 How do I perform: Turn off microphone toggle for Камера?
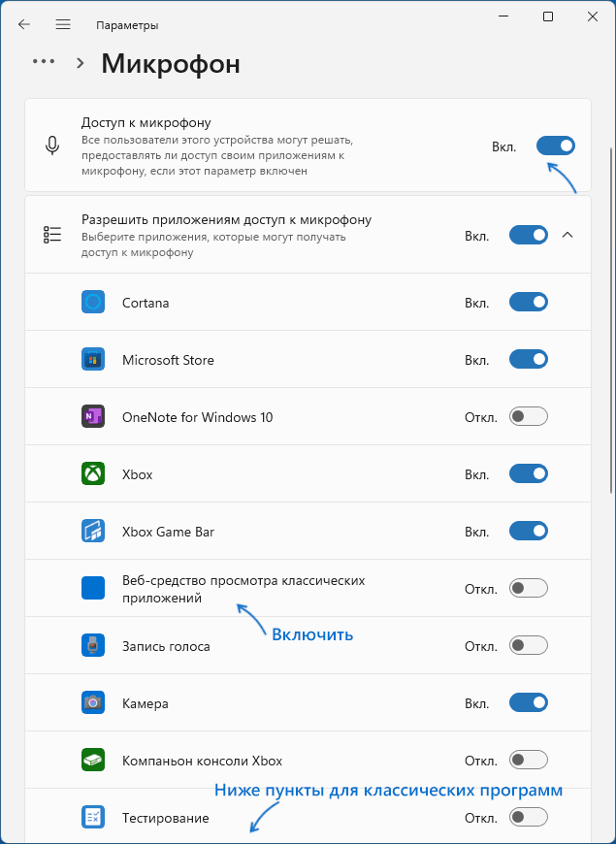529,703
